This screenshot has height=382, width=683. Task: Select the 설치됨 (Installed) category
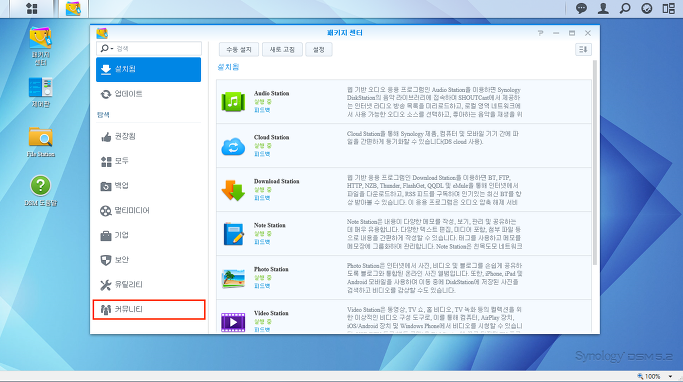(x=149, y=69)
